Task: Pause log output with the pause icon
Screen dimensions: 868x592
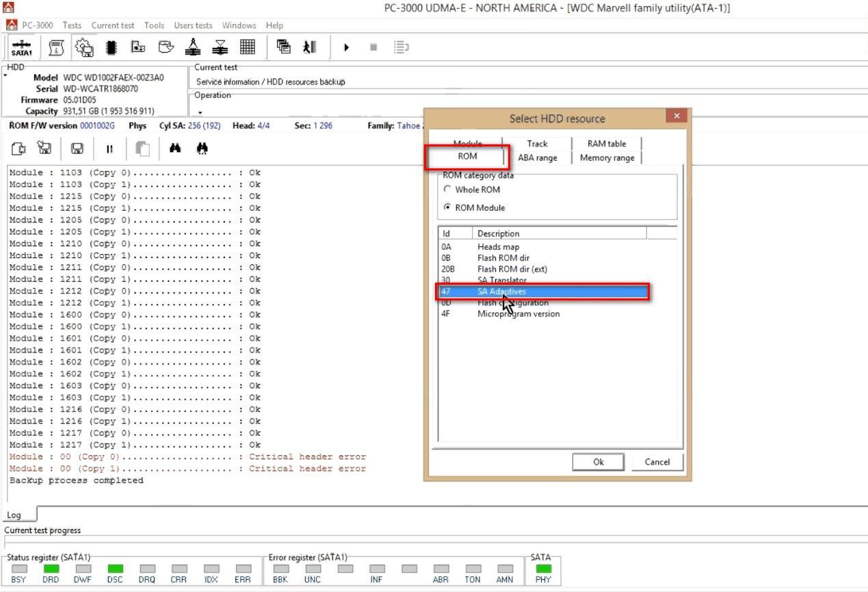Action: pos(109,149)
